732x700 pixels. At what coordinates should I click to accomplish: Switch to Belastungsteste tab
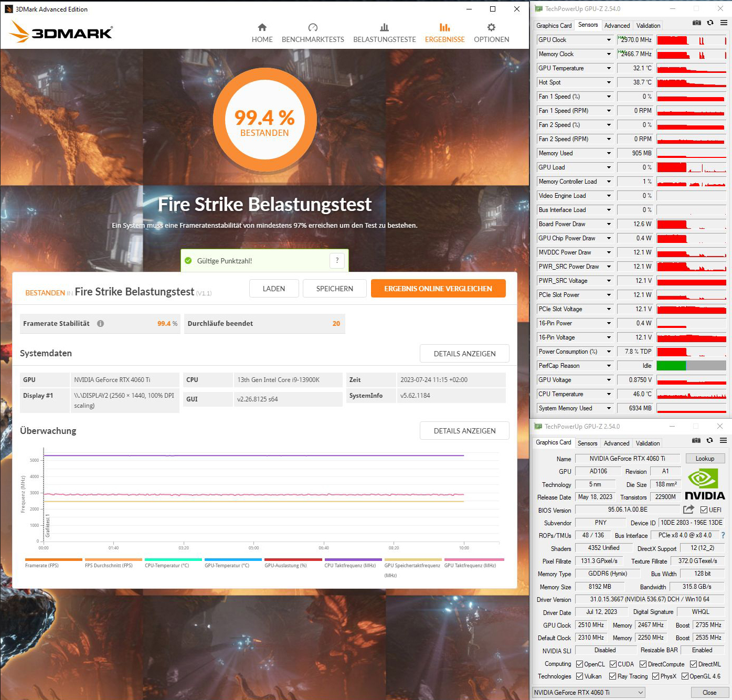pos(384,33)
